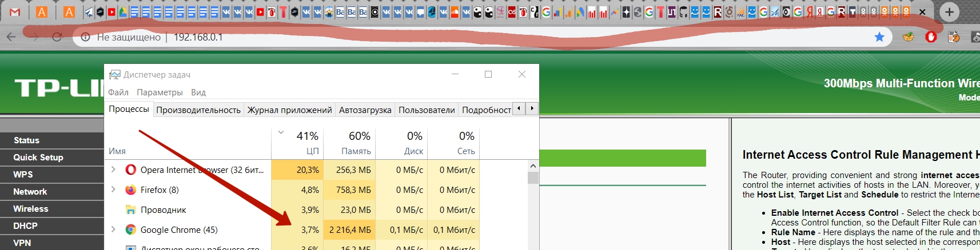Viewport: 980px width, 250px height.
Task: Select the 2 216,4 МБ memory cell
Action: pos(349,229)
